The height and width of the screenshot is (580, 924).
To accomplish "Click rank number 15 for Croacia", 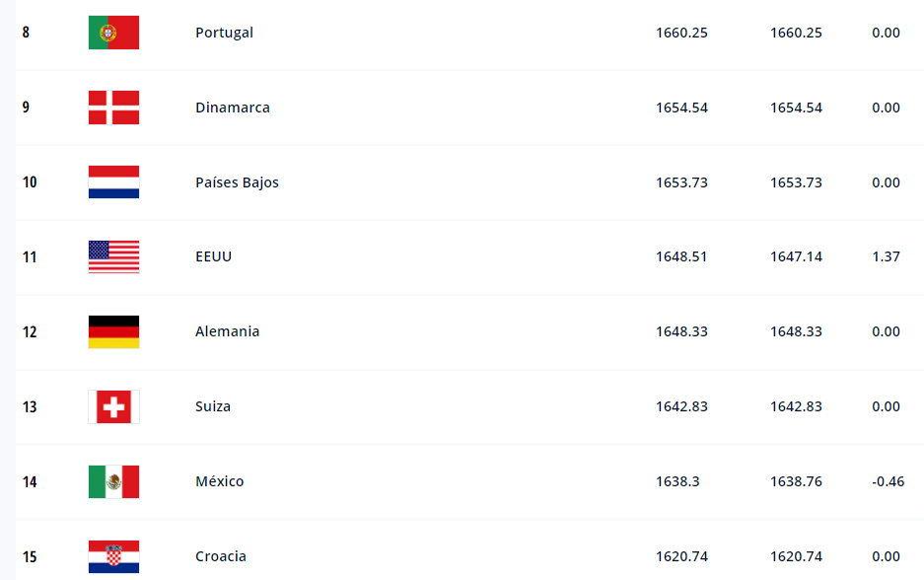I will tap(30, 556).
